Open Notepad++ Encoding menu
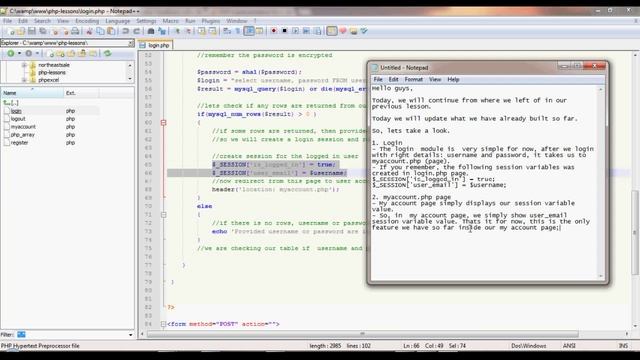This screenshot has width=640, height=360. 87,21
